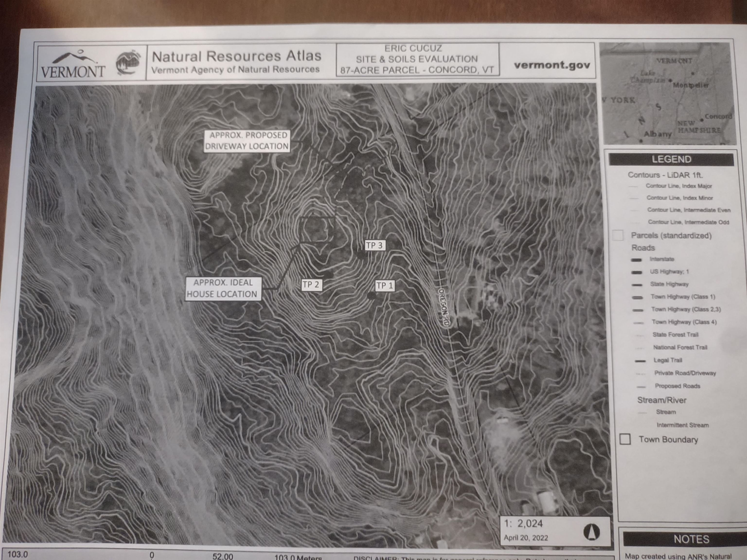Image resolution: width=747 pixels, height=560 pixels.
Task: Click the Town Highway (Class 2,3) symbol
Action: click(x=638, y=310)
